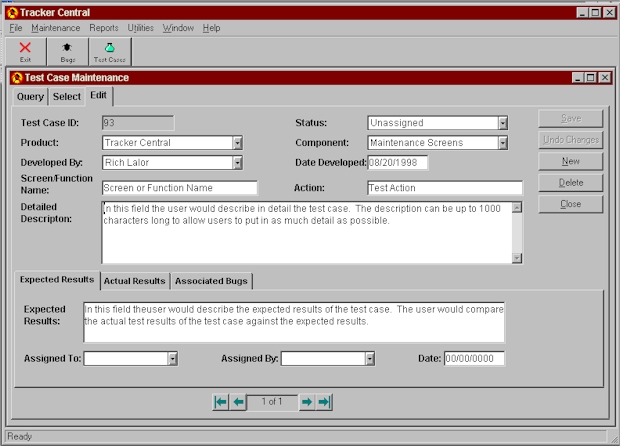Jump to the last record arrow
621x447 pixels.
coord(324,402)
